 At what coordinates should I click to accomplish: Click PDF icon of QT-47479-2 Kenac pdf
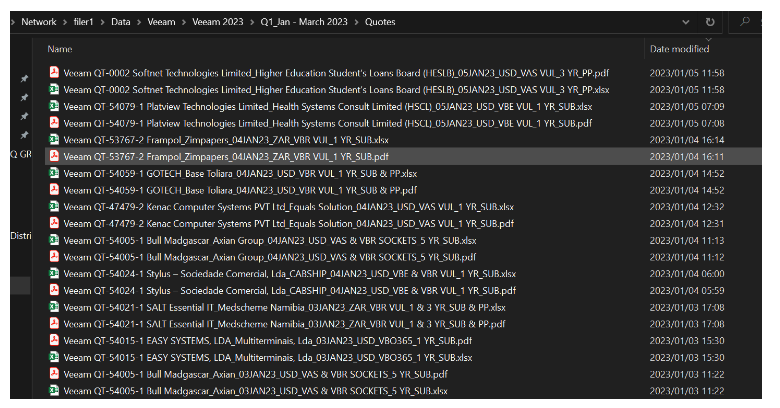point(54,223)
